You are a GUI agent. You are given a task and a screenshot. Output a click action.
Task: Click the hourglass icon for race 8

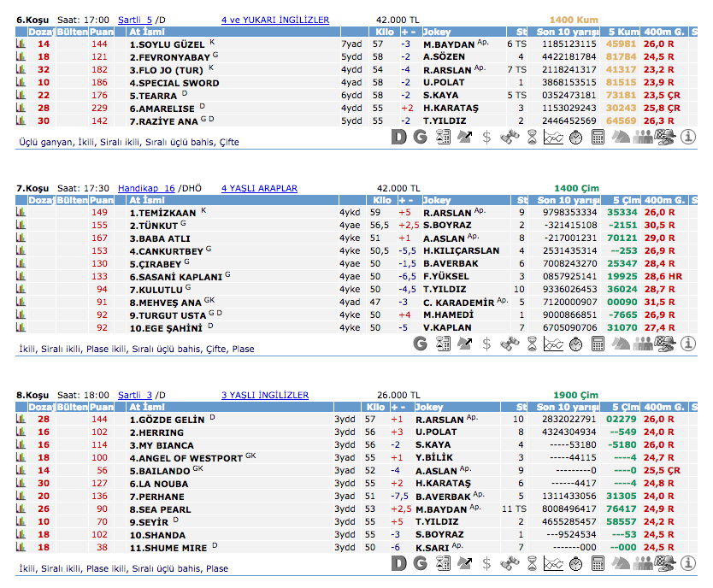(x=531, y=563)
